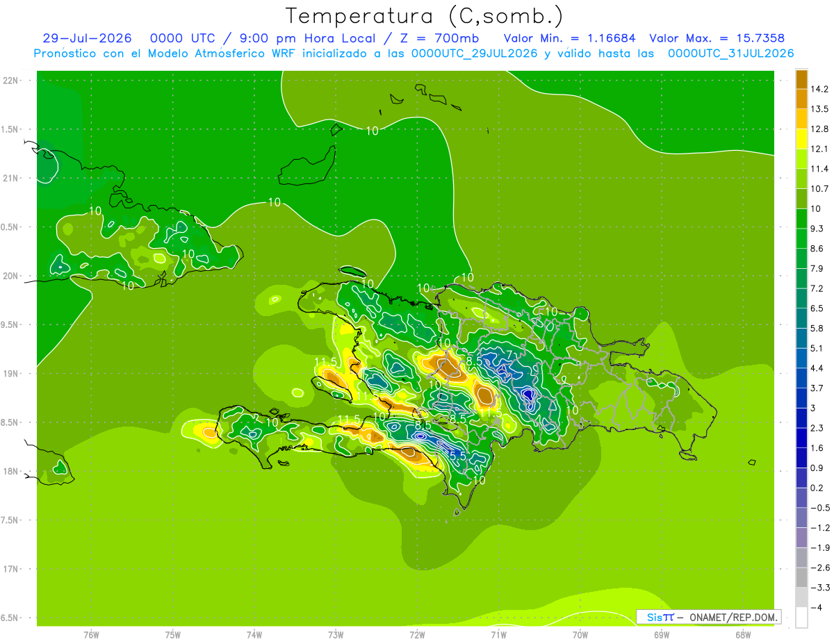
Task: Click the 0.2 legend value
Action: pos(818,488)
